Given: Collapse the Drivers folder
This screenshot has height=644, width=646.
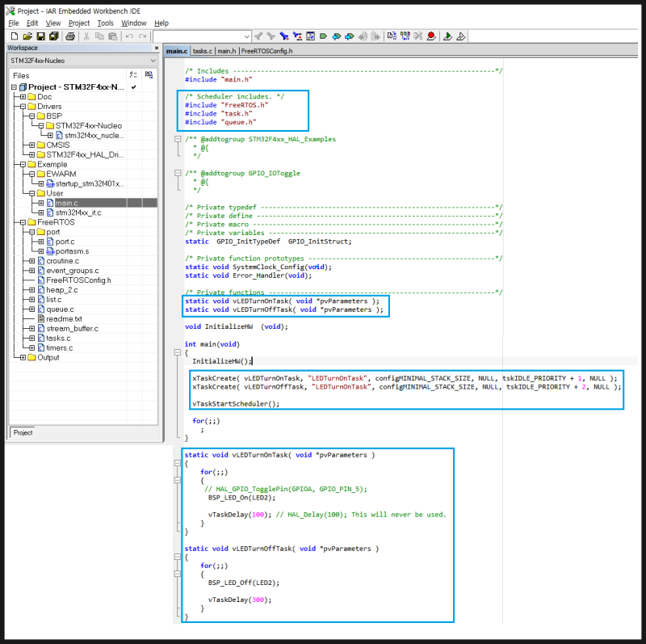Looking at the screenshot, I should pos(23,107).
